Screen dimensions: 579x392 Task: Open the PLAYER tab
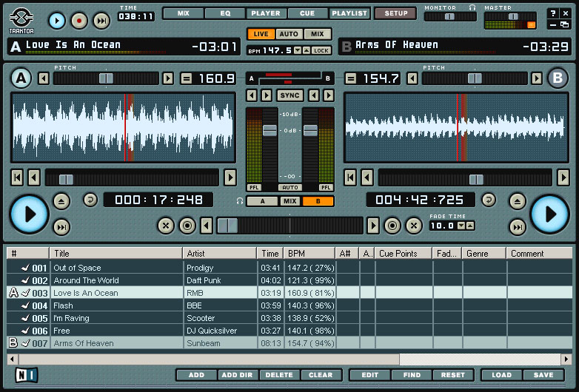(x=266, y=13)
